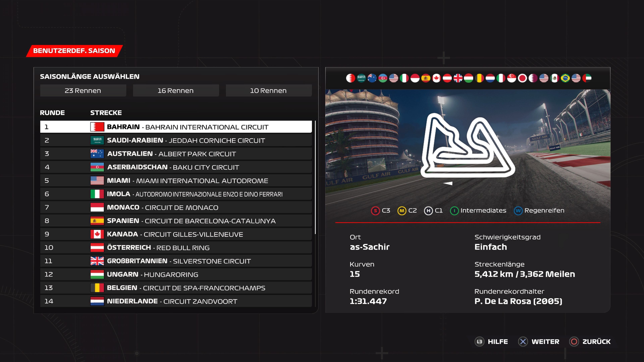The image size is (644, 362).
Task: Click the track list vertical scrollbar
Action: pos(315,177)
